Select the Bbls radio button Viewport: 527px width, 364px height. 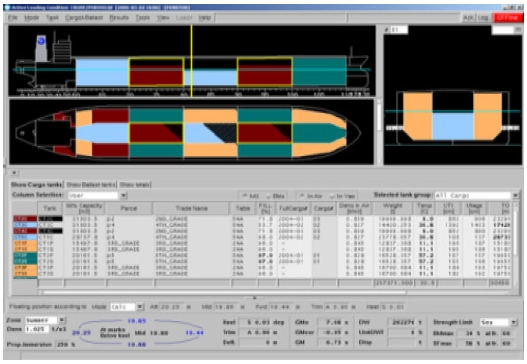pyautogui.click(x=276, y=196)
